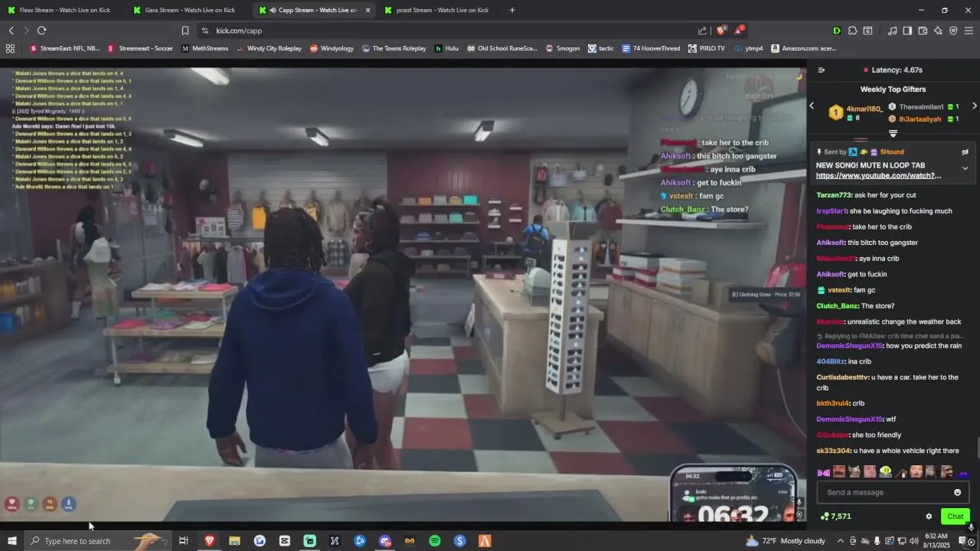The height and width of the screenshot is (551, 980).
Task: Open Task View on taskbar
Action: pyautogui.click(x=184, y=541)
